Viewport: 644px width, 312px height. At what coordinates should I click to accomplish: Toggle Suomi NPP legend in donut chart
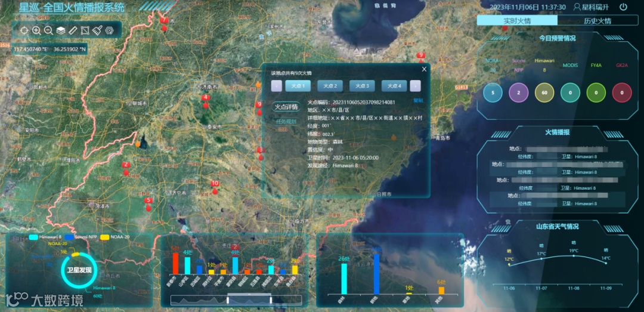pyautogui.click(x=80, y=237)
